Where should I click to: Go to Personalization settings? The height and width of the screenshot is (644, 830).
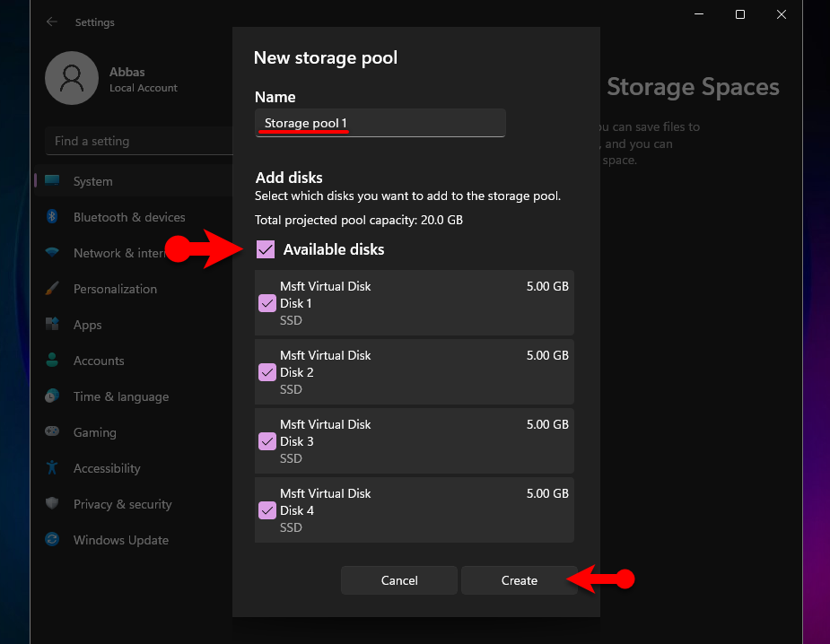click(x=134, y=289)
